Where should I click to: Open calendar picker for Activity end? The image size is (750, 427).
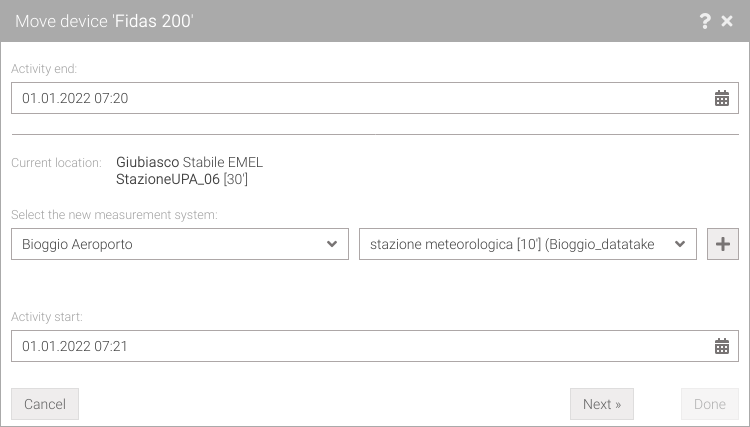coord(722,98)
